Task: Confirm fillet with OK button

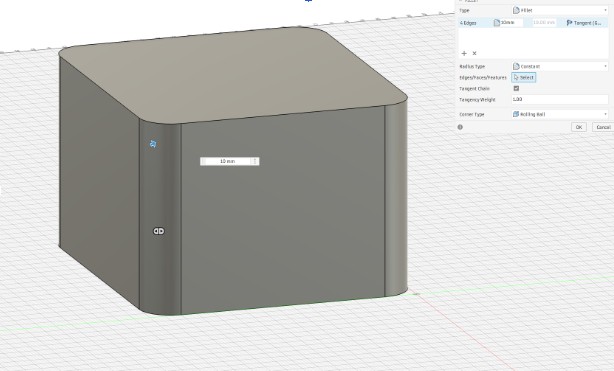Action: (x=579, y=127)
